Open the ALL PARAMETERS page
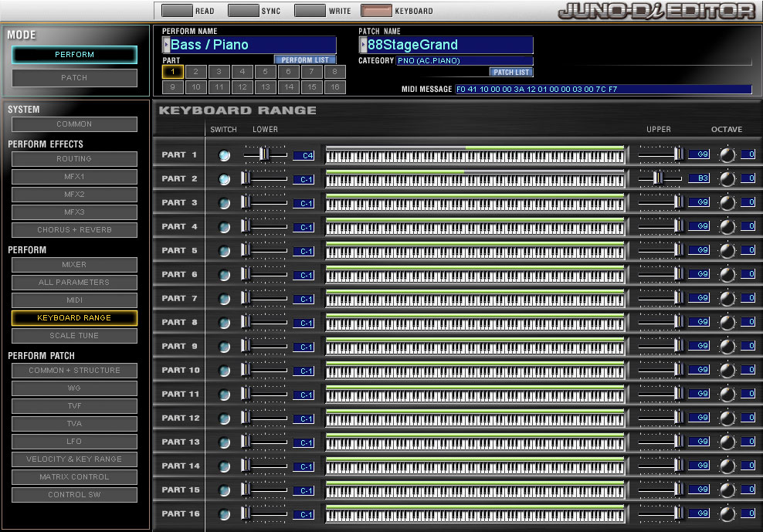This screenshot has height=532, width=763. pyautogui.click(x=74, y=283)
